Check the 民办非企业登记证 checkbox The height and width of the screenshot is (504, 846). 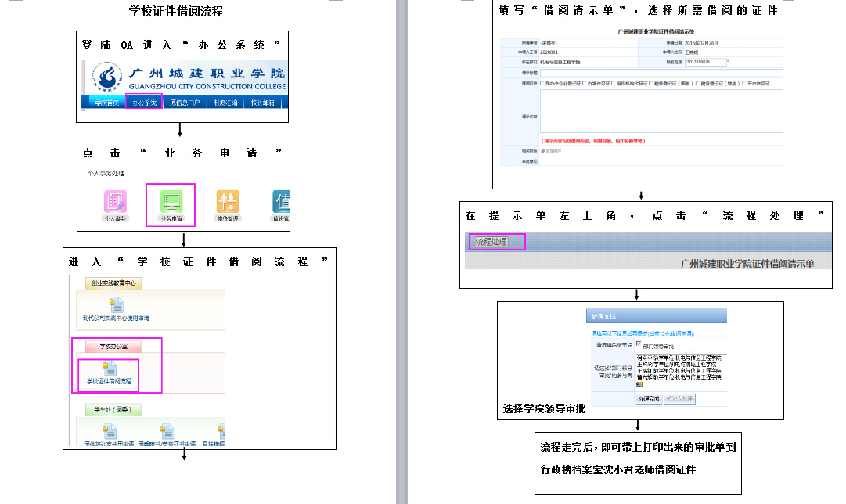pos(542,83)
